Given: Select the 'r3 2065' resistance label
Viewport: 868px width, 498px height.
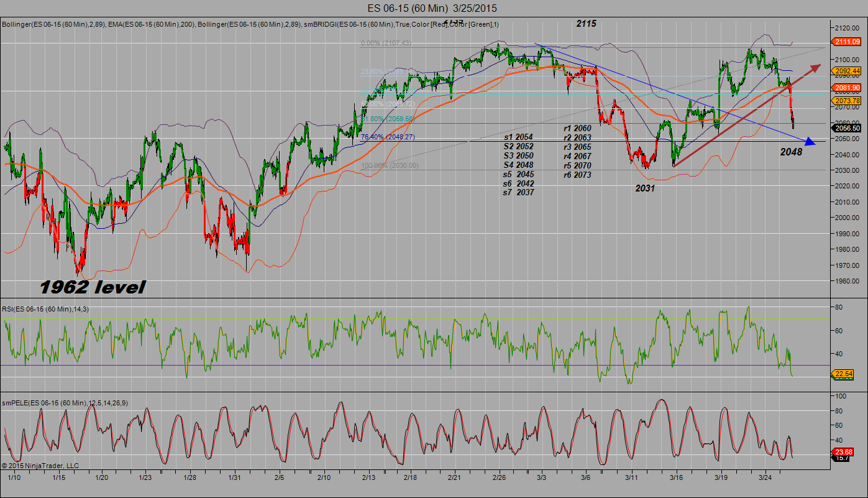Looking at the screenshot, I should point(577,147).
